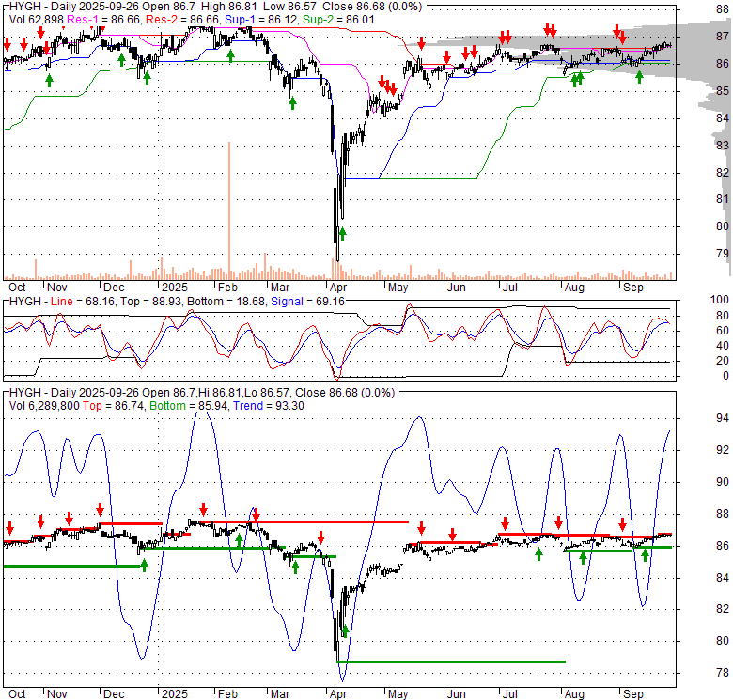
Task: Click the oscillator Top = 88.93 label
Action: pos(150,302)
